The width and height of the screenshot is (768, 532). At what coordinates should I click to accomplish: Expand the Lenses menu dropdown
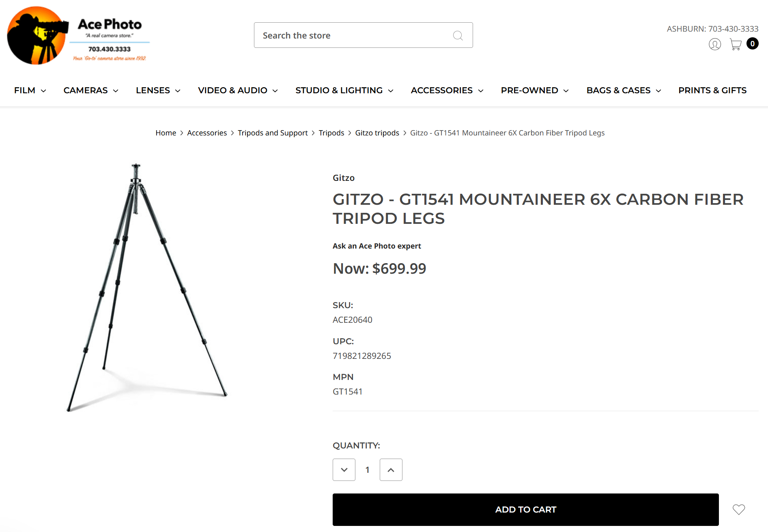click(x=158, y=90)
